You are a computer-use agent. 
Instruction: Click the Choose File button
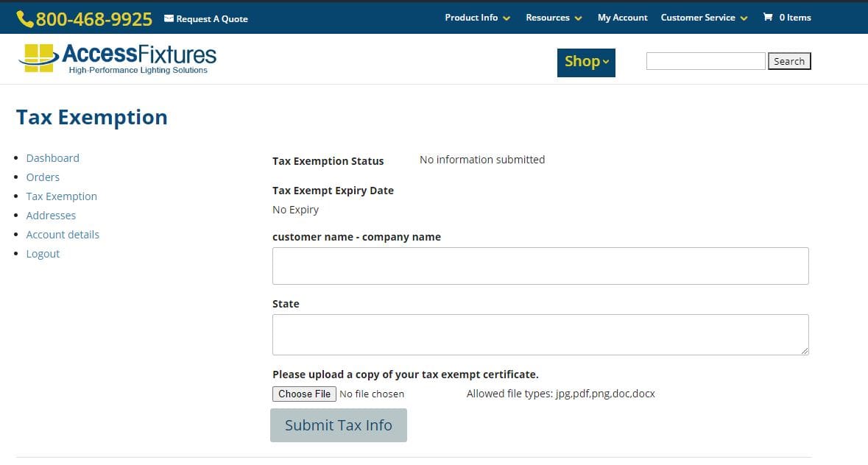tap(304, 394)
